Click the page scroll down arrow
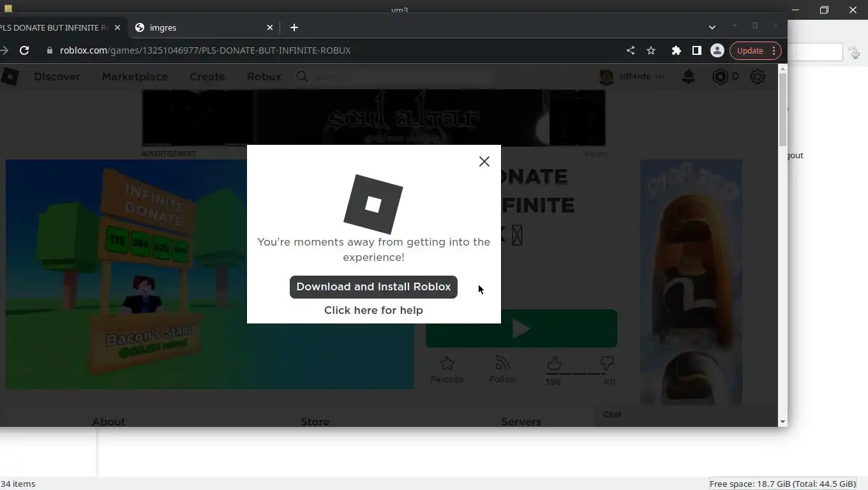 click(782, 422)
